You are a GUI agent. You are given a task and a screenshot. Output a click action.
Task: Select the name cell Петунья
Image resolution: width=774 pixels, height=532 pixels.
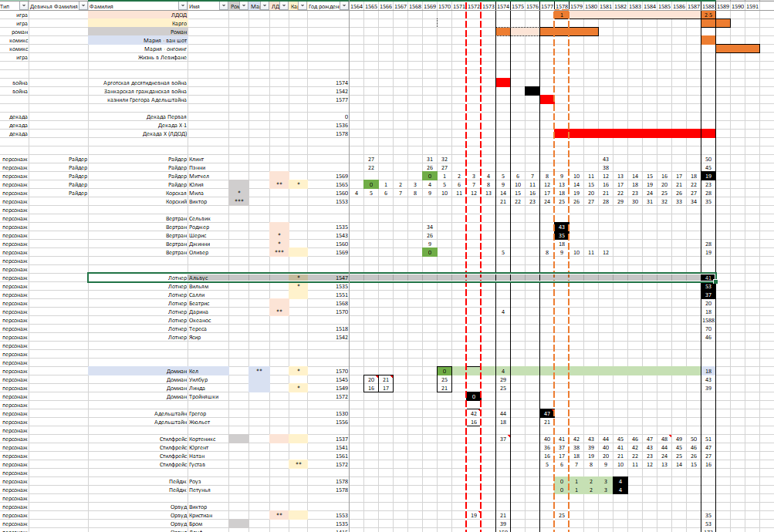pos(208,490)
